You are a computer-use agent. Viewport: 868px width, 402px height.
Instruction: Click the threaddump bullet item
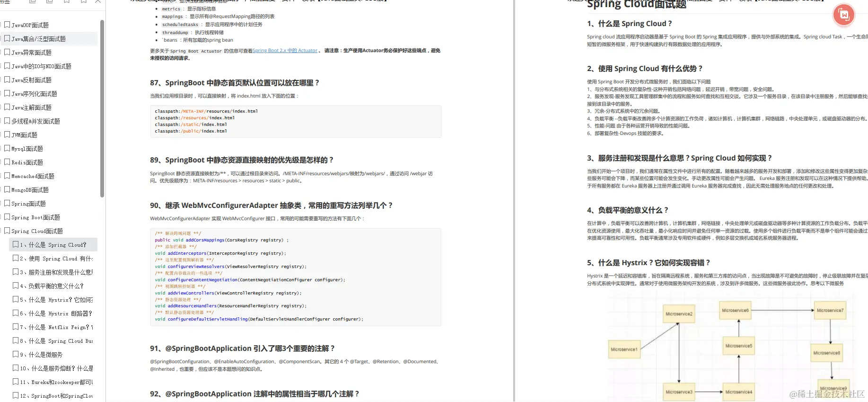tap(193, 33)
